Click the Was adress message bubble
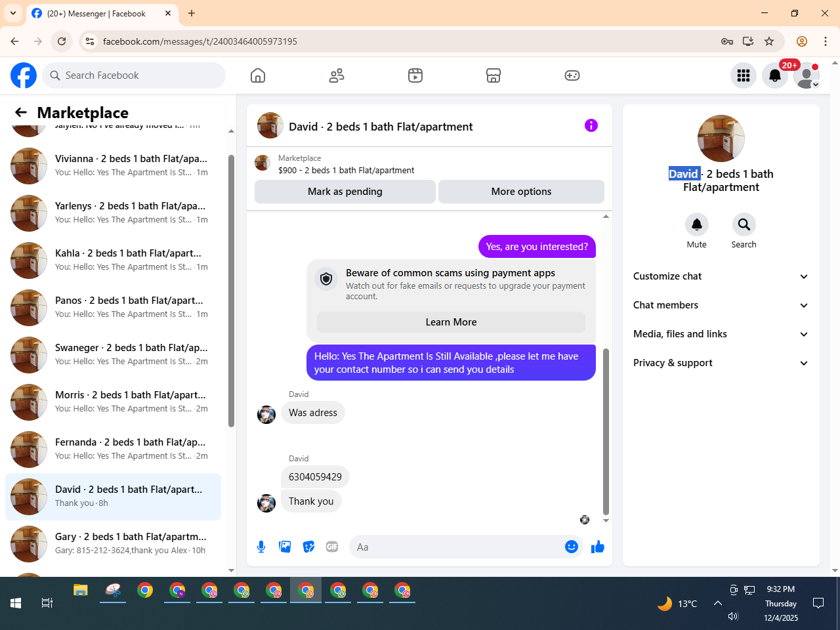The width and height of the screenshot is (840, 630). pyautogui.click(x=313, y=413)
